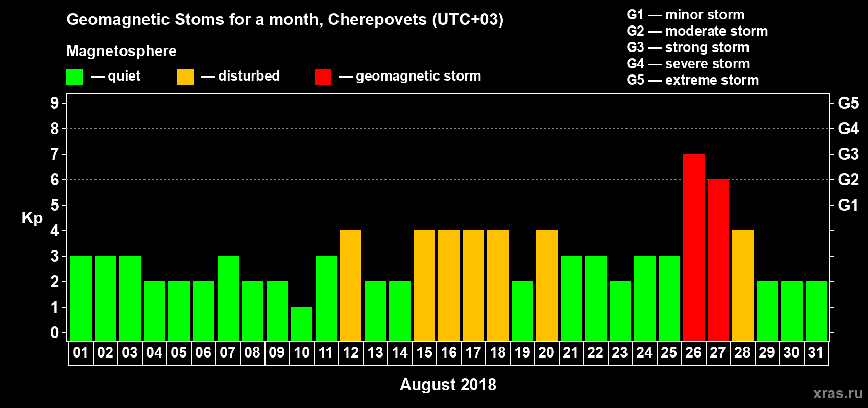Select the red bar for August 26
The image size is (868, 408).
coord(694,247)
